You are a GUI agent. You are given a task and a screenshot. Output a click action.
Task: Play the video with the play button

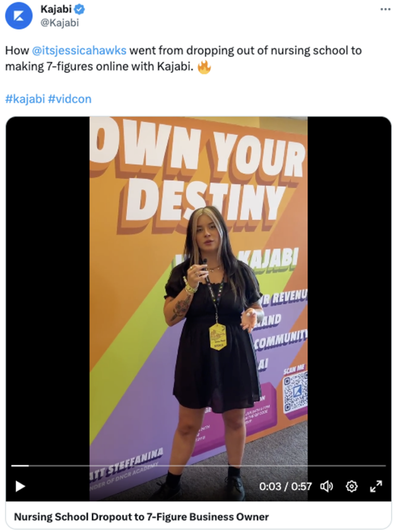(x=20, y=486)
